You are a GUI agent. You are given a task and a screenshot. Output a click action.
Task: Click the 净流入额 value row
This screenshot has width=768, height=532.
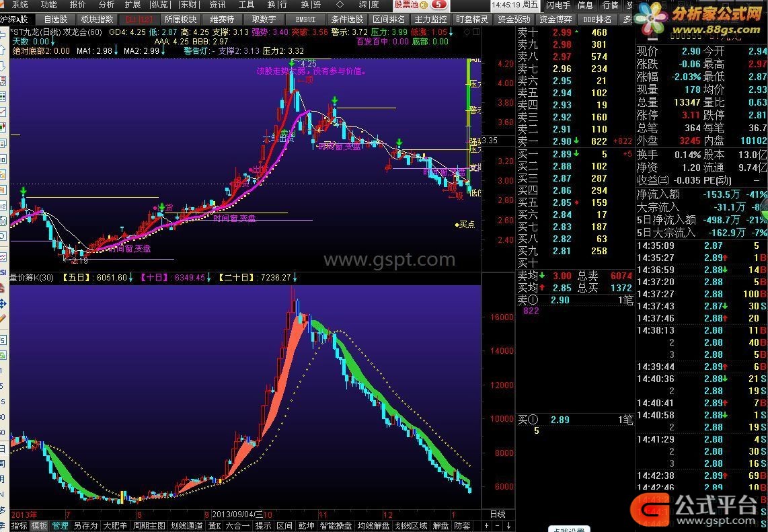click(701, 194)
